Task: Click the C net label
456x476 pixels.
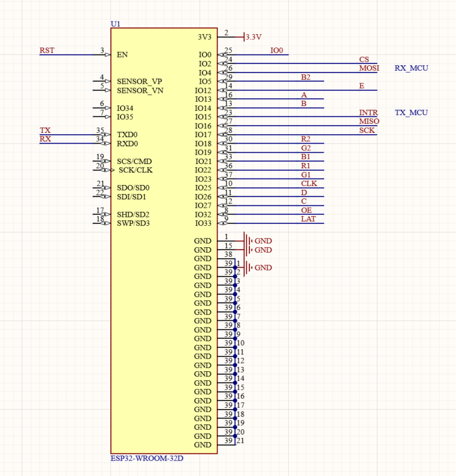Action: tap(304, 201)
